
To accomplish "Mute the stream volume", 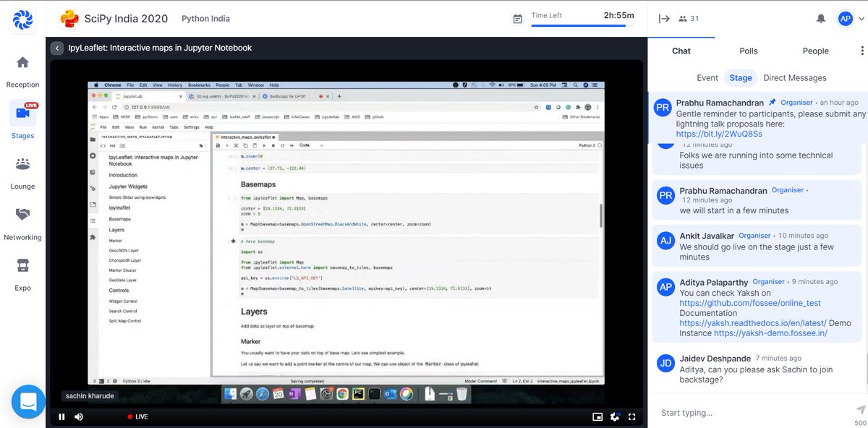I will (x=78, y=416).
